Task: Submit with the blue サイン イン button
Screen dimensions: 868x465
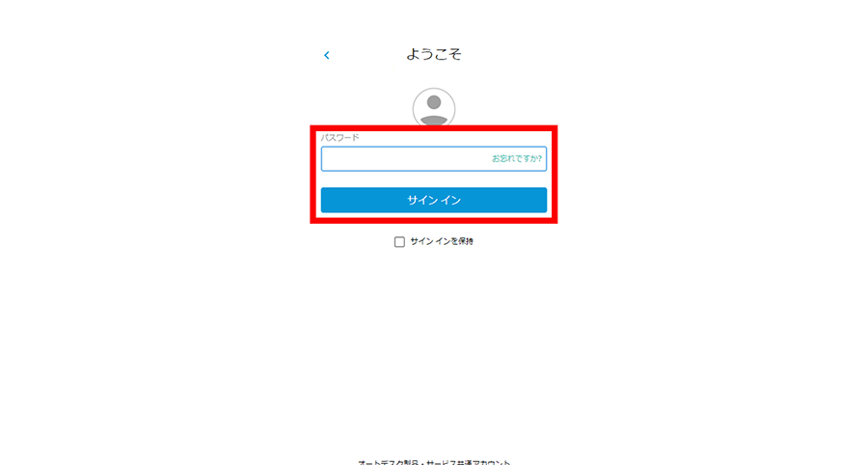Action: 434,200
